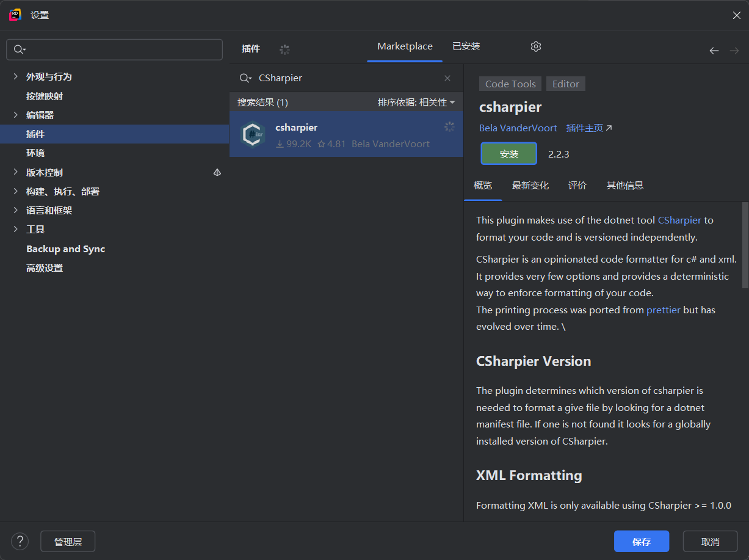Focus the settings search field

pyautogui.click(x=114, y=49)
